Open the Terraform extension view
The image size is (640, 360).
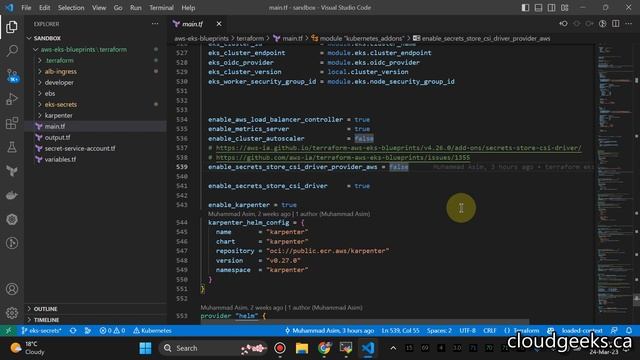(x=12, y=171)
